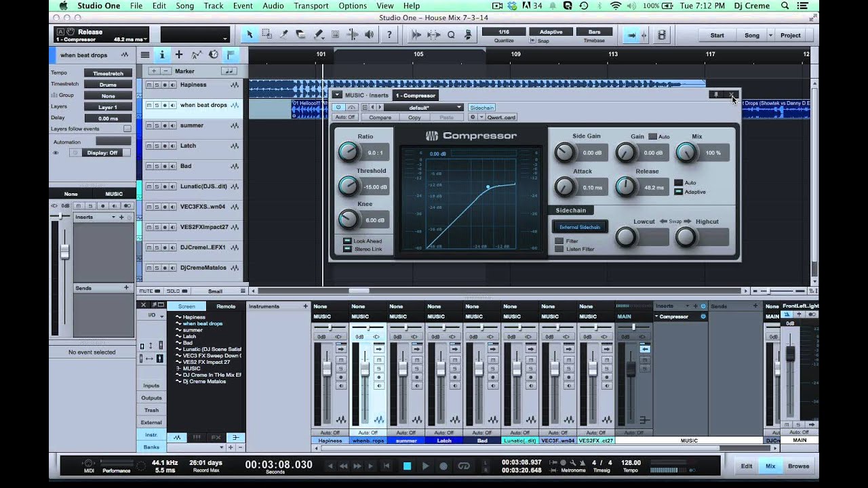Add instrument with Instruments plus icon

click(x=305, y=306)
